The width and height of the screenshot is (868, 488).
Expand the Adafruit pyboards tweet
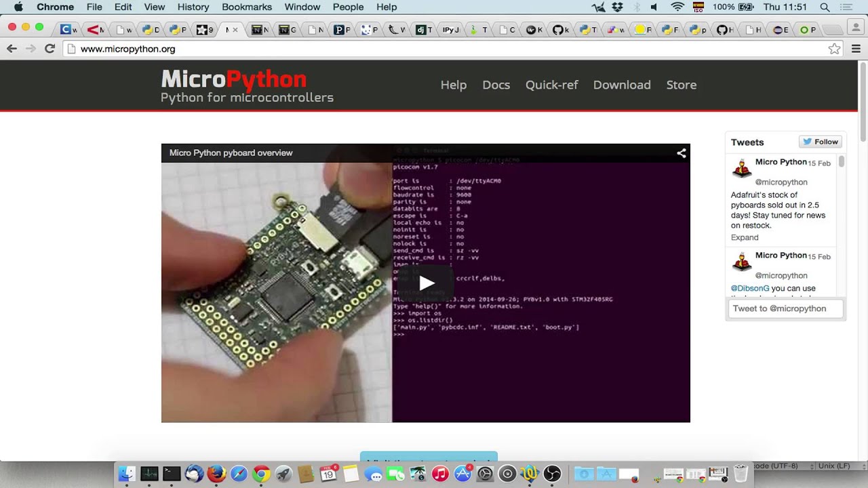coord(745,237)
